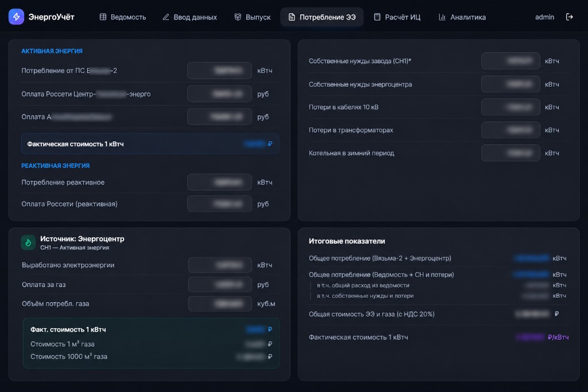This screenshot has width=588, height=392.
Task: Click the chart icon beside Аналитика
Action: 442,17
